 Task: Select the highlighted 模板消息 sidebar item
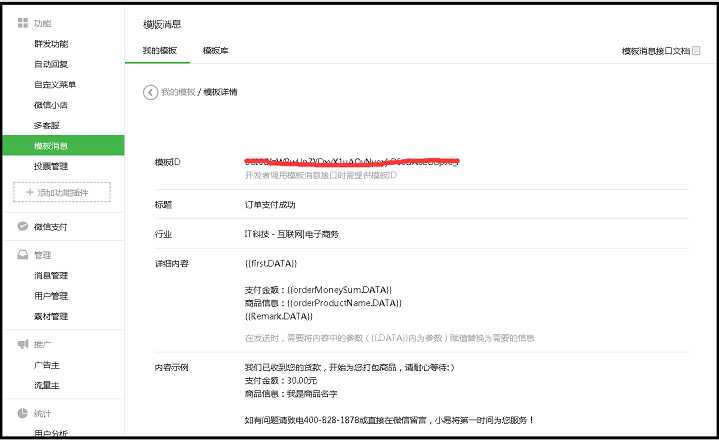(63, 145)
